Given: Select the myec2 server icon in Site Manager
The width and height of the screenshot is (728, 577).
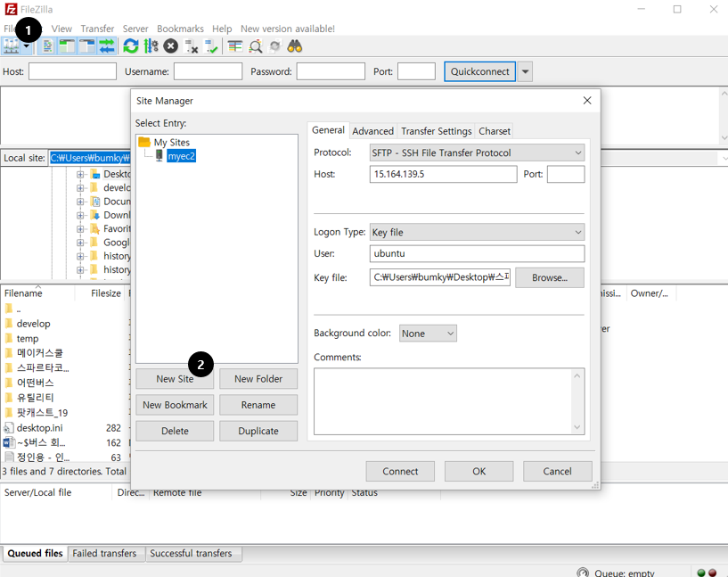Looking at the screenshot, I should [160, 156].
